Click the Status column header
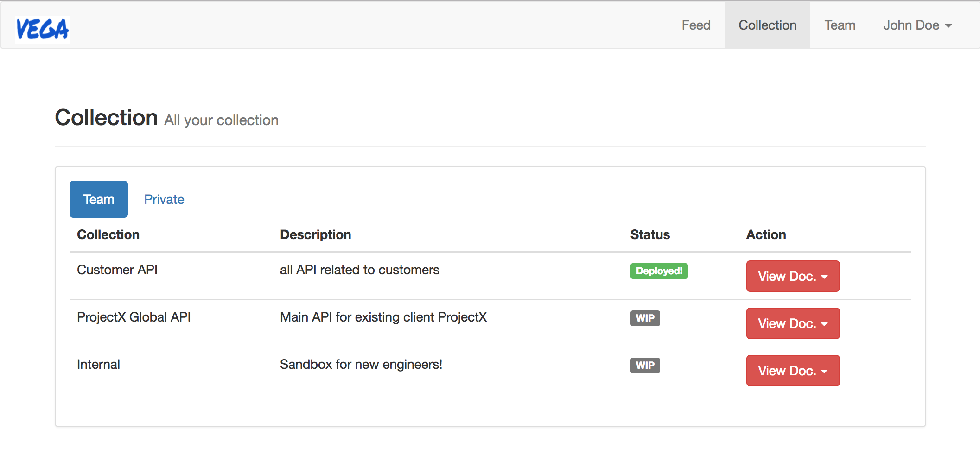Viewport: 980px width, 467px height. (x=650, y=235)
